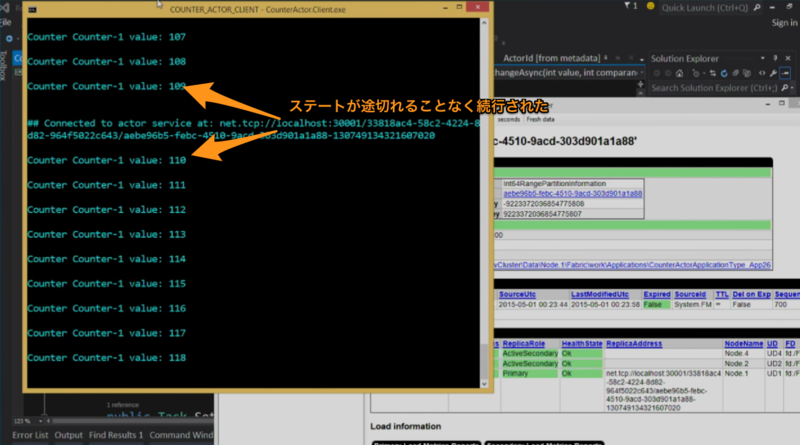Click Back arrow in Solution Explorer toolbar

click(657, 73)
